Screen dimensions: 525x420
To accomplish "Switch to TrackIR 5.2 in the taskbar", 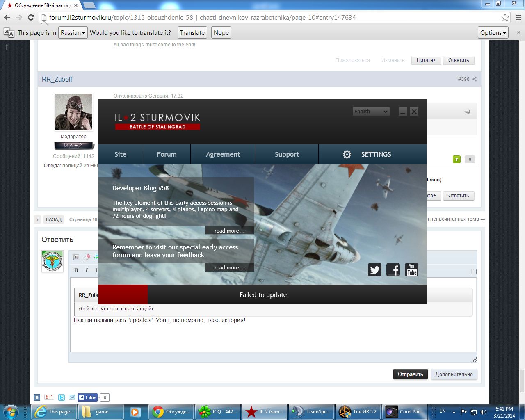I will coord(358,411).
